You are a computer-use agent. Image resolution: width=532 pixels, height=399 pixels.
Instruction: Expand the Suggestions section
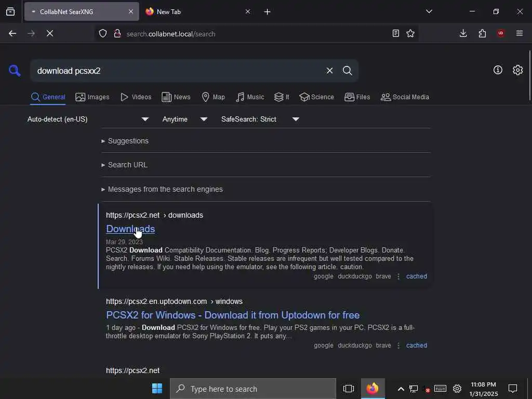tap(125, 141)
